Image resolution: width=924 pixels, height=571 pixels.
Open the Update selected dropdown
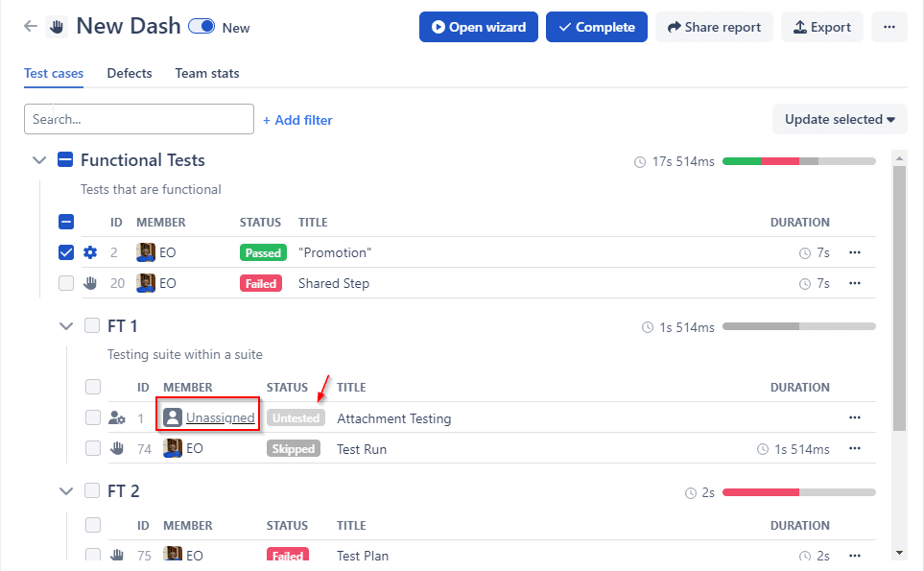pyautogui.click(x=840, y=120)
